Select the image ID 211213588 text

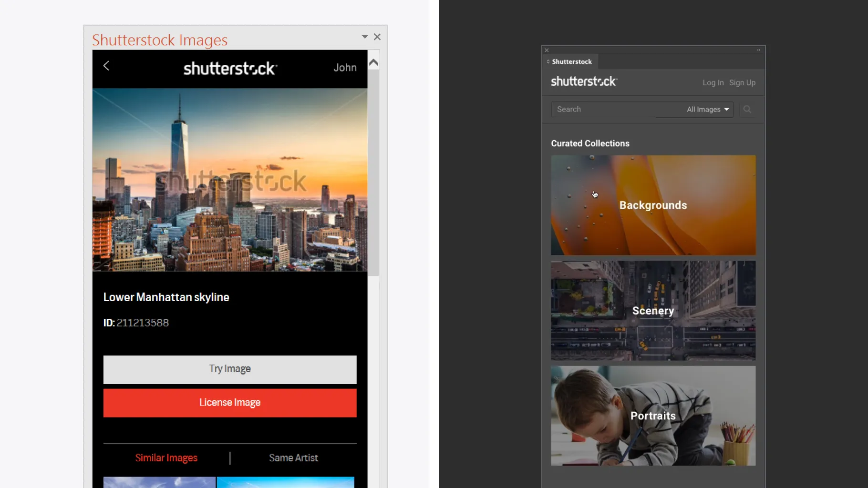[143, 323]
